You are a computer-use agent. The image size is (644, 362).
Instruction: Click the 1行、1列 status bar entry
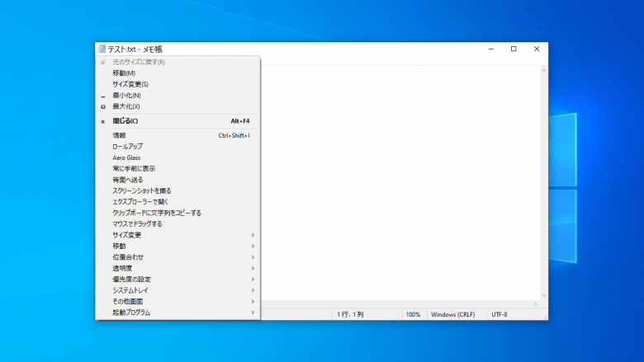pos(367,314)
